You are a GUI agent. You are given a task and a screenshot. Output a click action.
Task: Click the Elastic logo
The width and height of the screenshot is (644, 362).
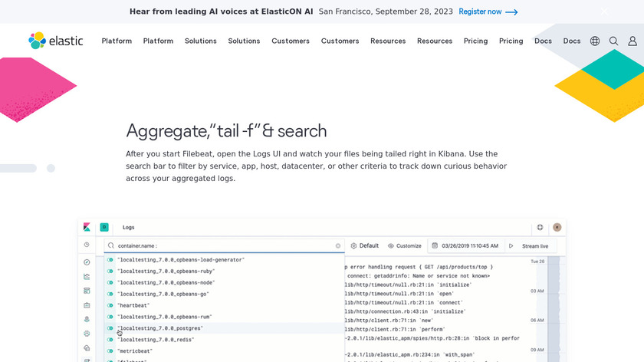[x=55, y=41]
